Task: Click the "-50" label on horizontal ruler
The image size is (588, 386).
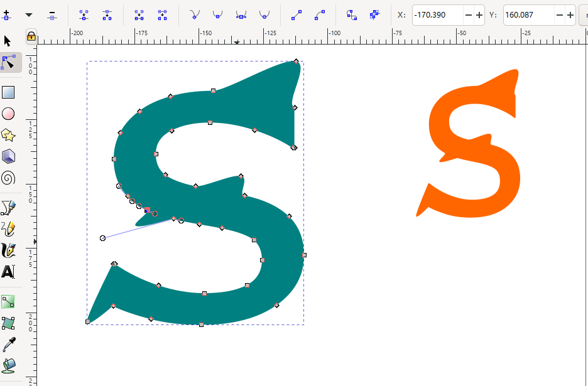Action: 462,33
